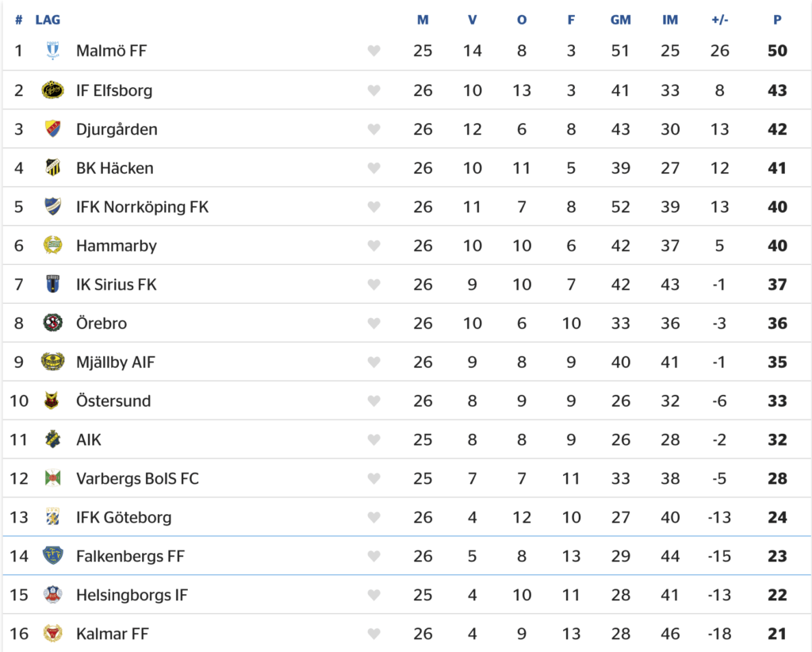Favorite Östersund using the heart
The height and width of the screenshot is (652, 812).
374,401
